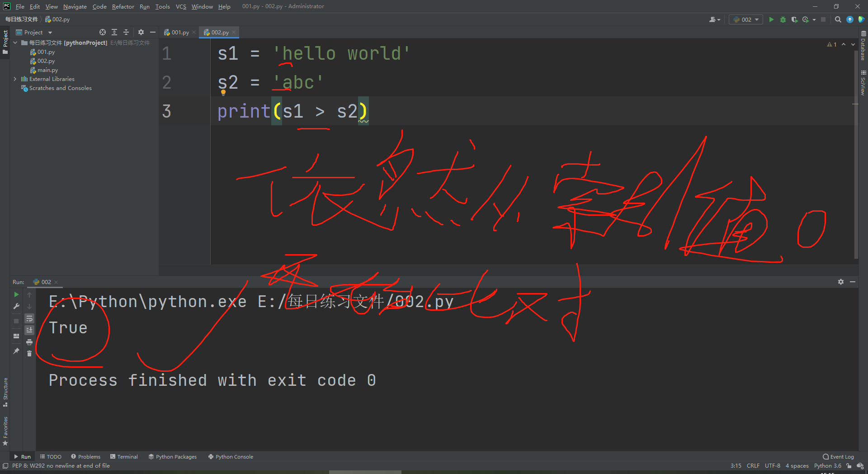Open the Problems tool window

click(x=85, y=457)
